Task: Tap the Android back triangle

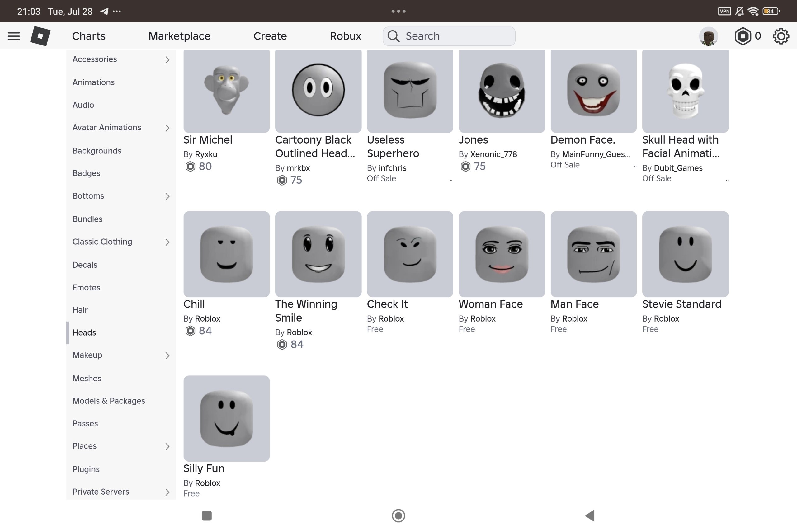Action: 590,516
